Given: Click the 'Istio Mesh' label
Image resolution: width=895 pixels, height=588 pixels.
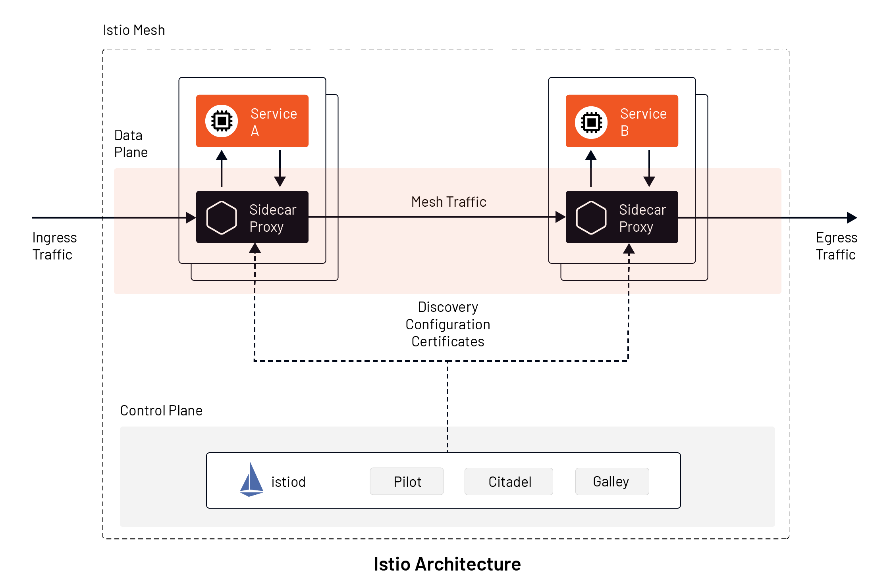Looking at the screenshot, I should click(134, 30).
